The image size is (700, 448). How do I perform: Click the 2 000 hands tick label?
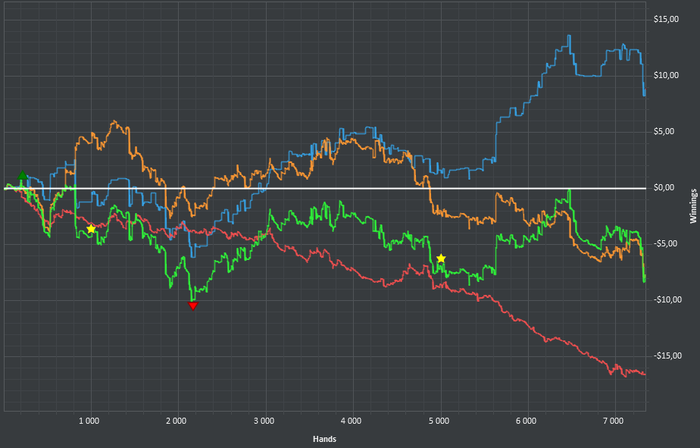click(176, 421)
